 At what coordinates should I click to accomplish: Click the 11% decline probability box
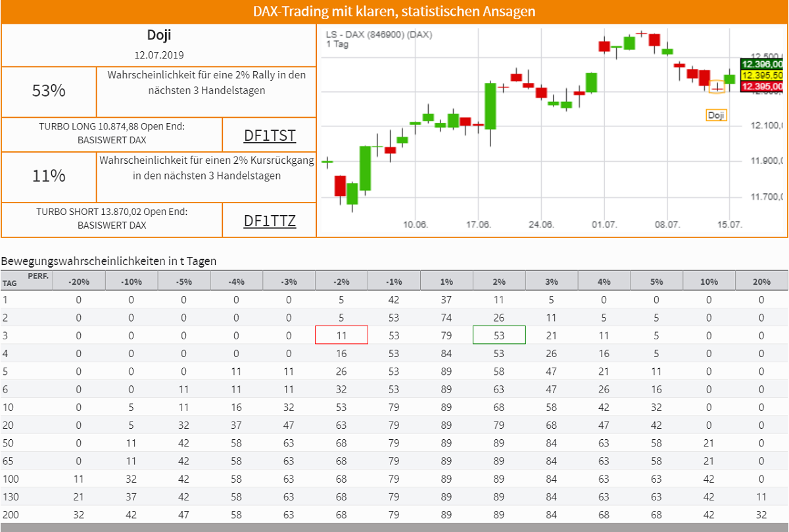[x=49, y=176]
